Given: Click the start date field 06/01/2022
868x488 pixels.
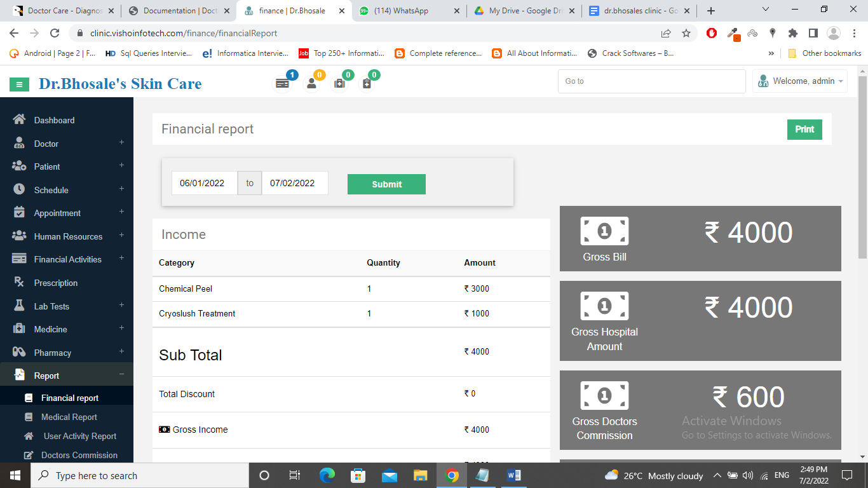Looking at the screenshot, I should pyautogui.click(x=204, y=183).
